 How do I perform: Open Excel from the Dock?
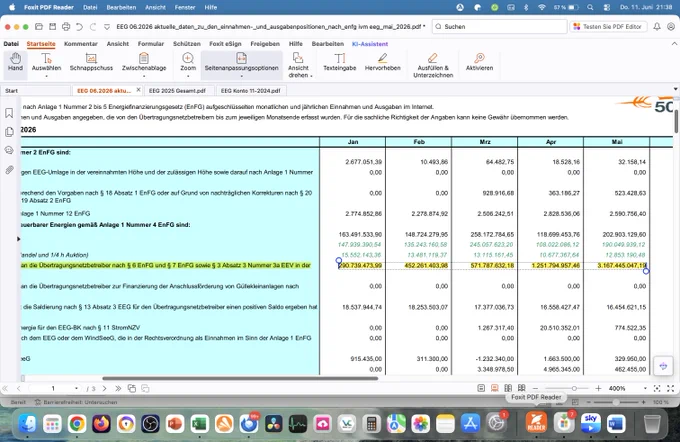tap(199, 424)
